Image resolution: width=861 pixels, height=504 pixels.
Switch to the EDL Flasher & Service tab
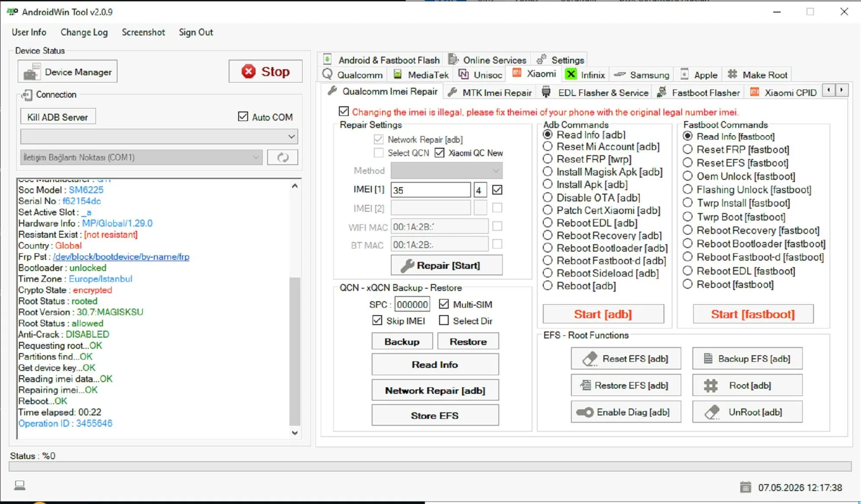click(595, 93)
